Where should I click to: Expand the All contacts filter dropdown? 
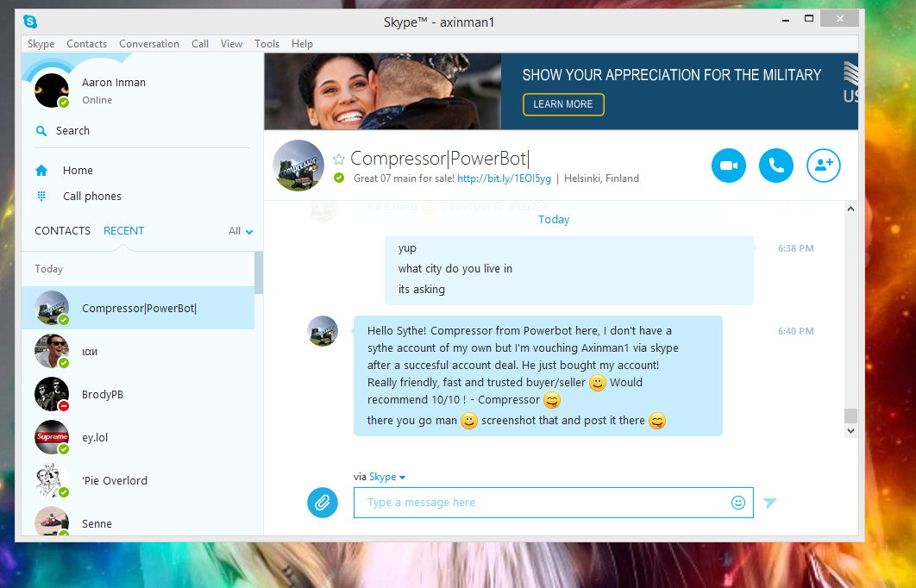241,231
